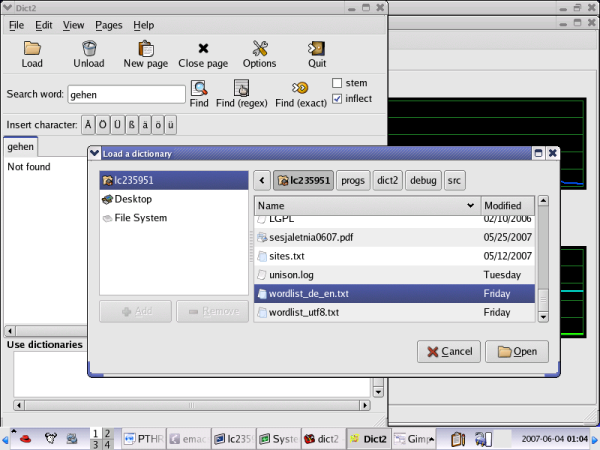
Task: Open the File menu
Action: pyautogui.click(x=16, y=25)
